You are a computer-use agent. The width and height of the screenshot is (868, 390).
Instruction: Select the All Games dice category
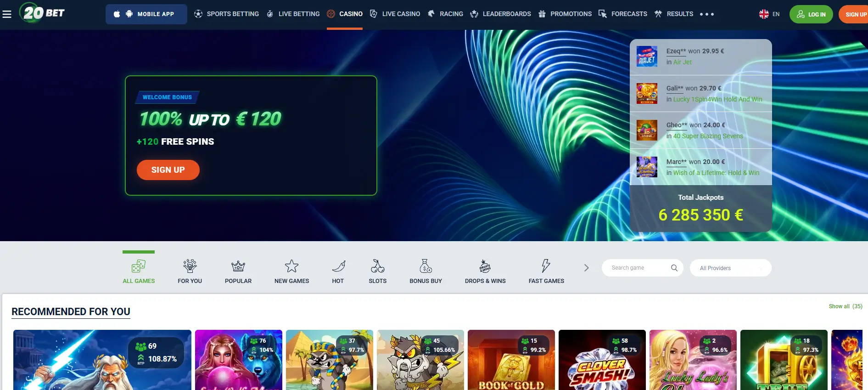pyautogui.click(x=139, y=271)
